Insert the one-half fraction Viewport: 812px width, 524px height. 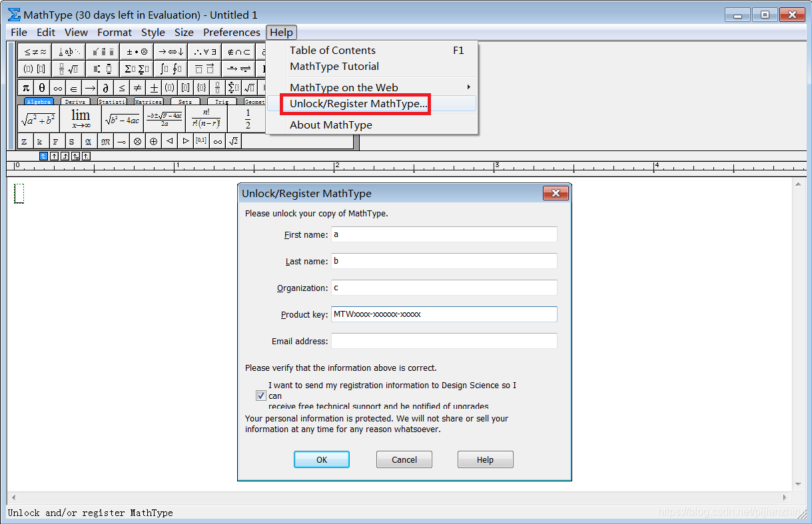[x=248, y=119]
